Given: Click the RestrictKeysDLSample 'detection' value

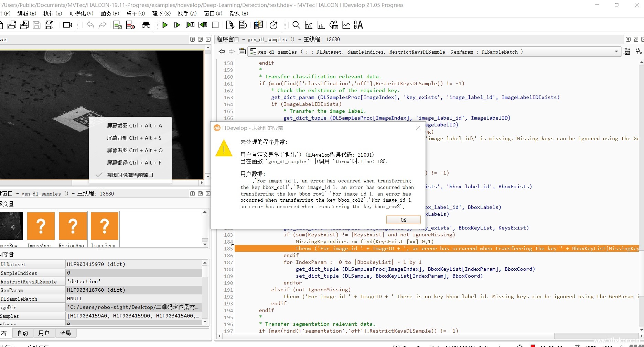Looking at the screenshot, I should click(x=133, y=281).
